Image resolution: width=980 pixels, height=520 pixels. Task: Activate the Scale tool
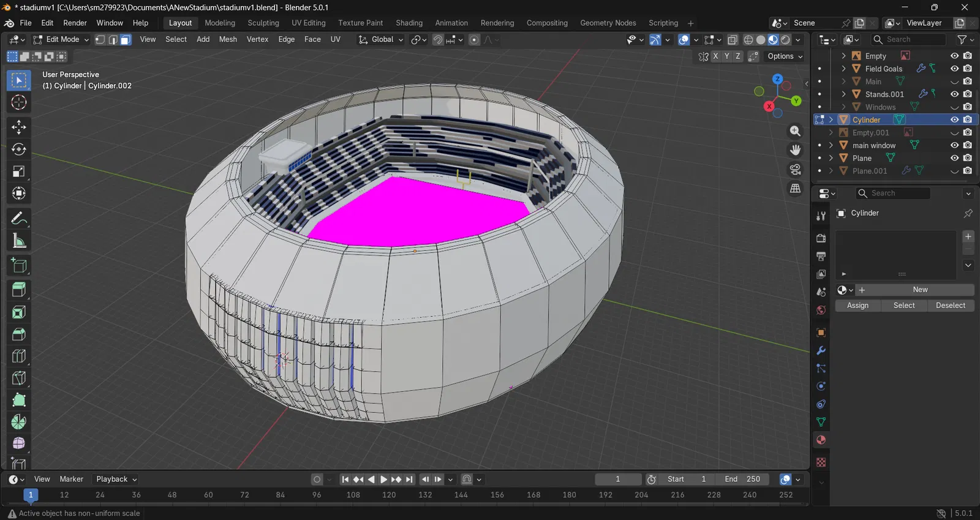(x=19, y=171)
